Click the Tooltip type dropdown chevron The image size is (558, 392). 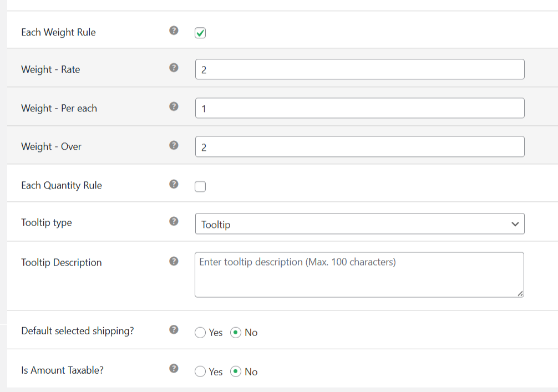pyautogui.click(x=516, y=223)
